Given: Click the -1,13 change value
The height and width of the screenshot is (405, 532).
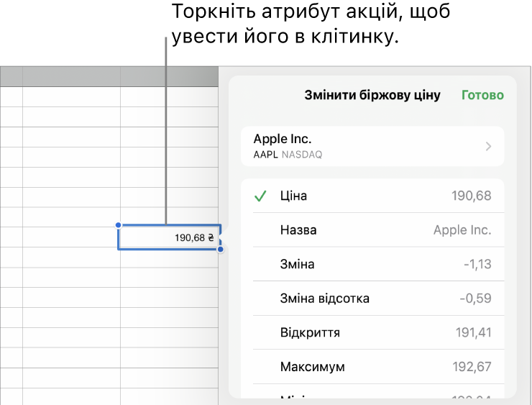Looking at the screenshot, I should (x=477, y=264).
